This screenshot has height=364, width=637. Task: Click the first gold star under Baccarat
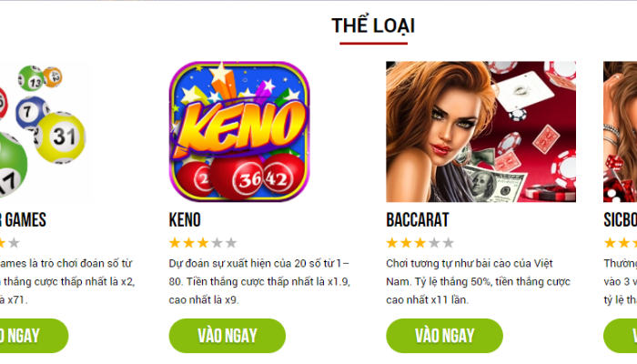(x=392, y=243)
